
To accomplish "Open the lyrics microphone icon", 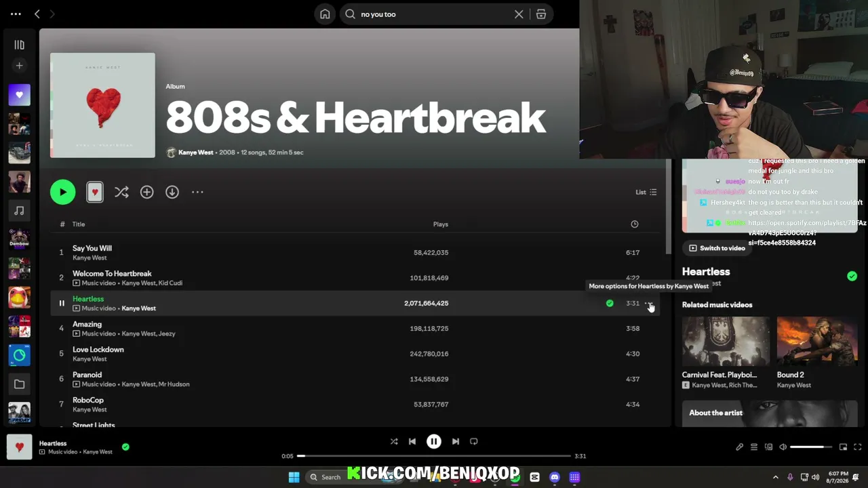I will (x=740, y=447).
